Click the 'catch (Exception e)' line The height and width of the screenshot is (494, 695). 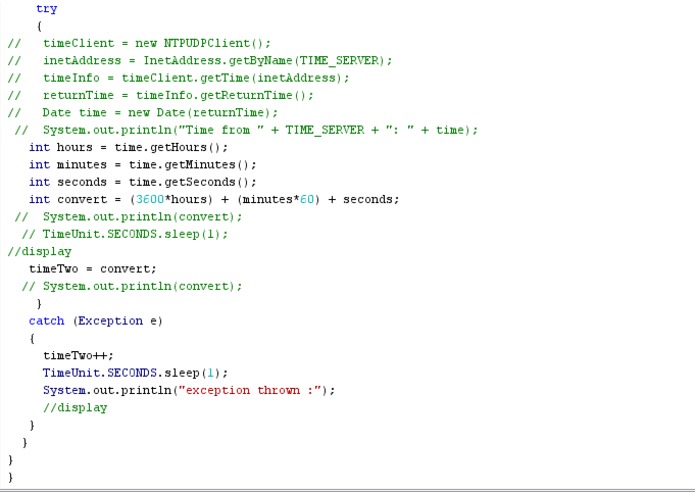point(96,321)
